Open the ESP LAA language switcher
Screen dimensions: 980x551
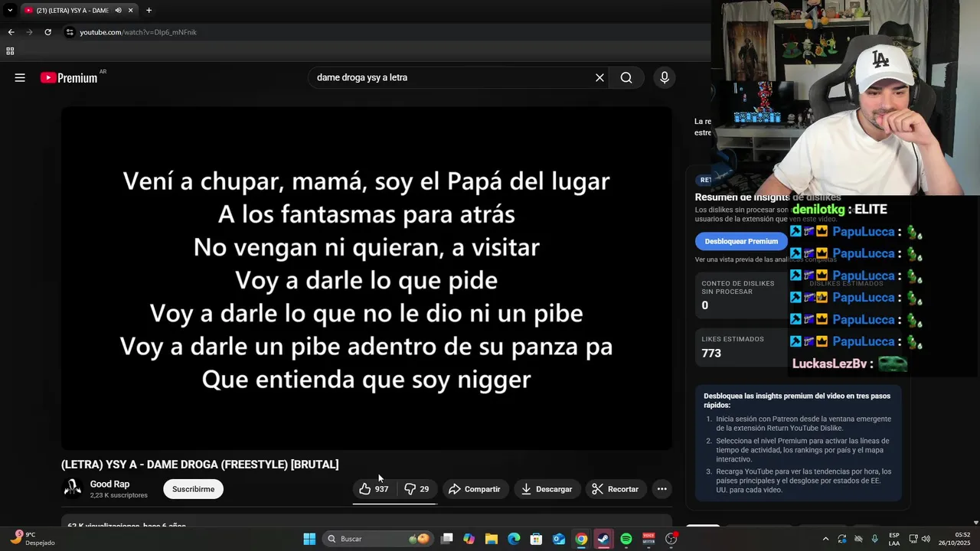tap(894, 539)
